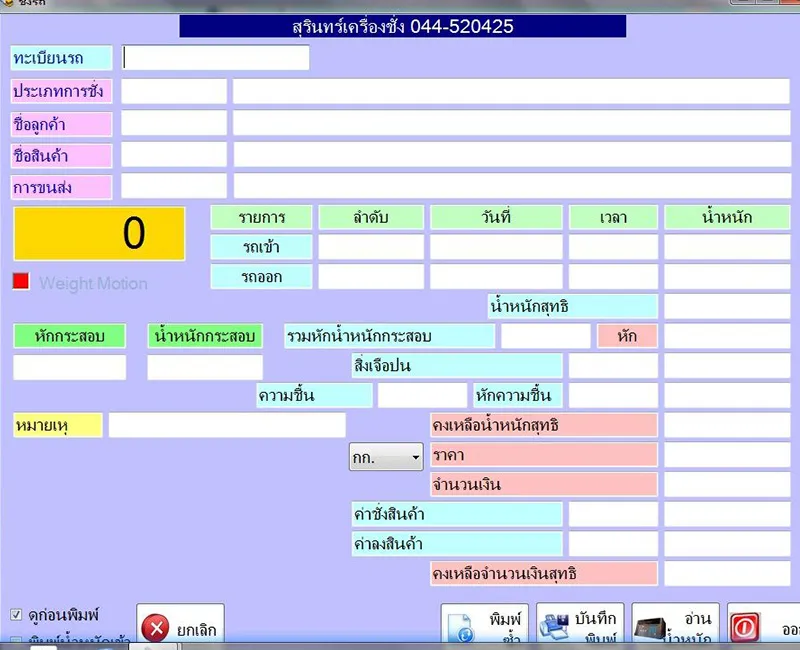Click the ทะเบียนรถ vehicle plate input field

(216, 58)
